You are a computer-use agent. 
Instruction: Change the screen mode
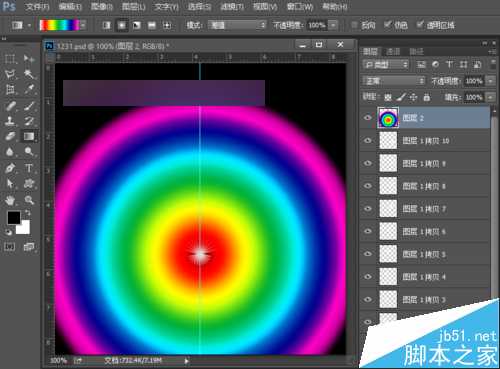click(29, 247)
